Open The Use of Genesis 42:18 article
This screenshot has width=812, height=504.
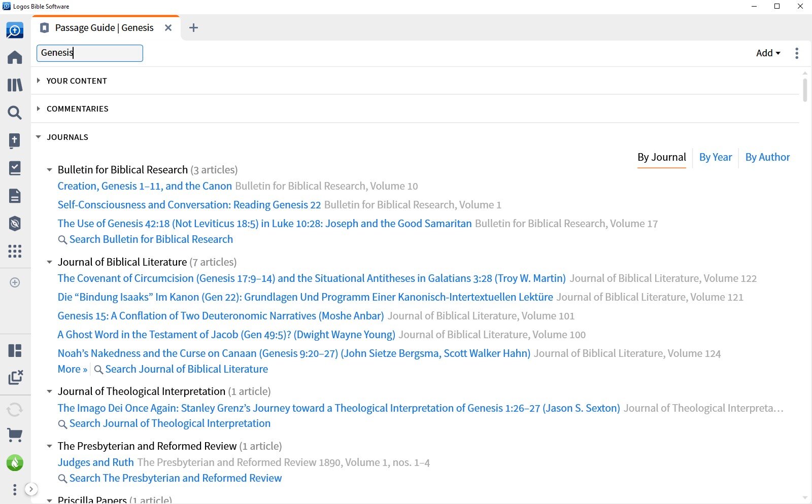(264, 224)
